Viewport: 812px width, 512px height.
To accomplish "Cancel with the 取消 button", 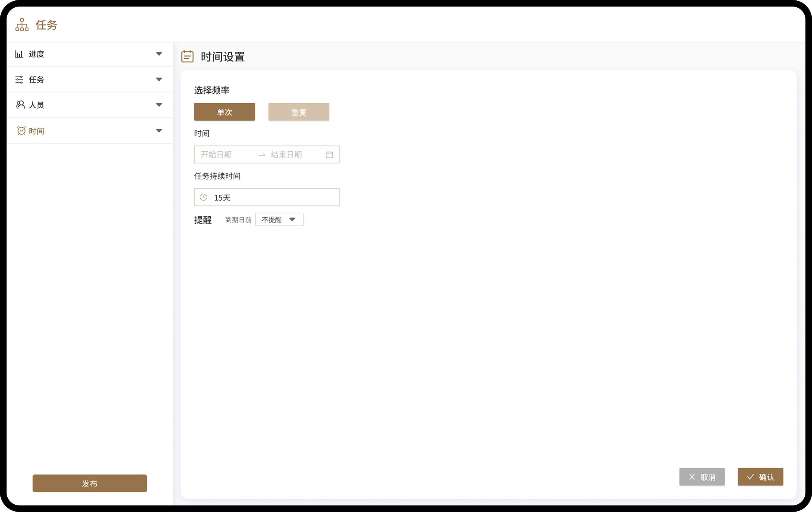I will click(x=702, y=477).
